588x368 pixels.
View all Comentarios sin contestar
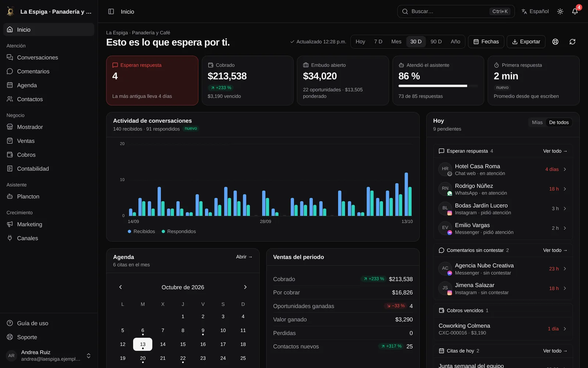555,250
